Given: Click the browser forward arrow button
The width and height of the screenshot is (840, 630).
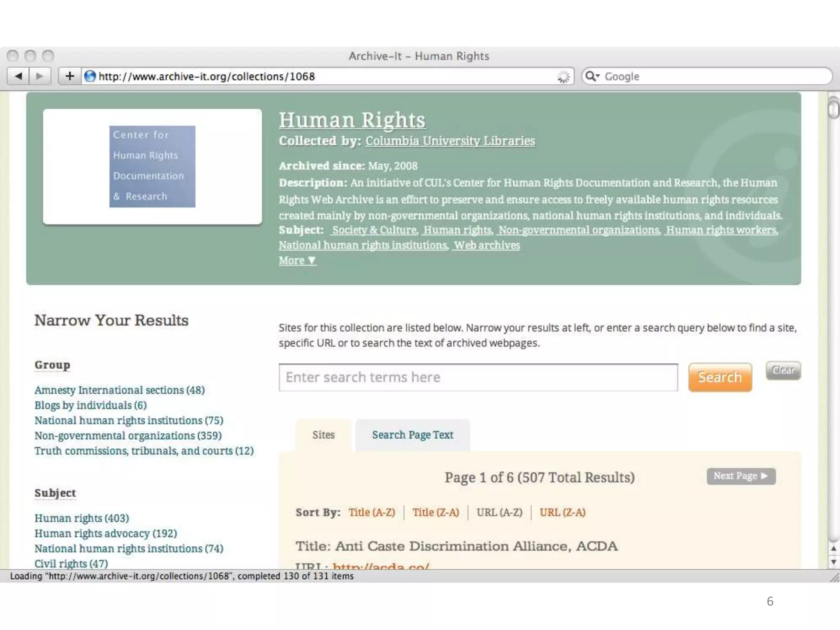Looking at the screenshot, I should point(40,76).
